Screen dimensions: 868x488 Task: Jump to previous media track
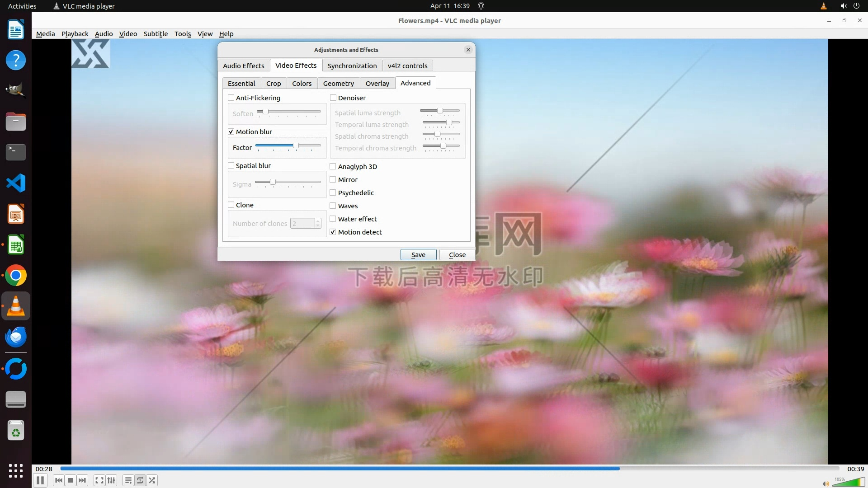click(59, 480)
